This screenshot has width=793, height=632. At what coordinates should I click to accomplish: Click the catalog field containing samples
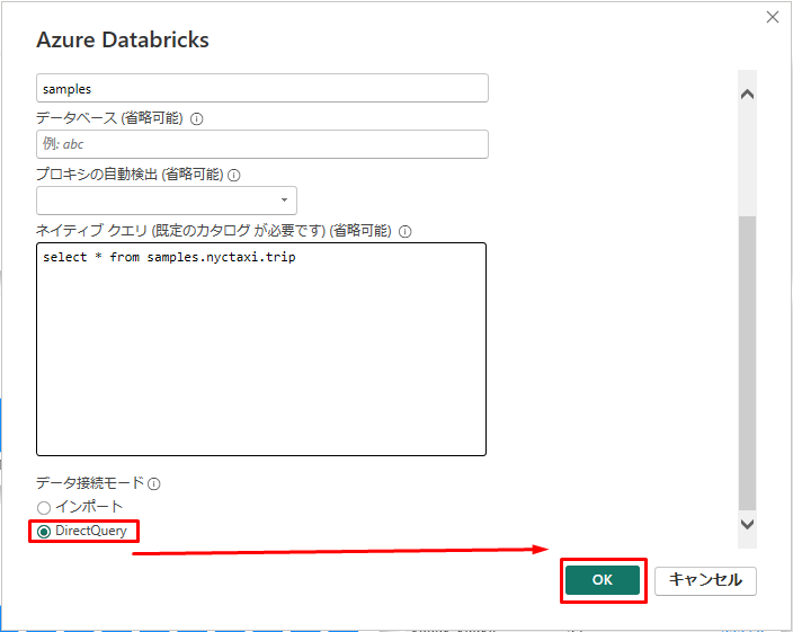(x=262, y=88)
